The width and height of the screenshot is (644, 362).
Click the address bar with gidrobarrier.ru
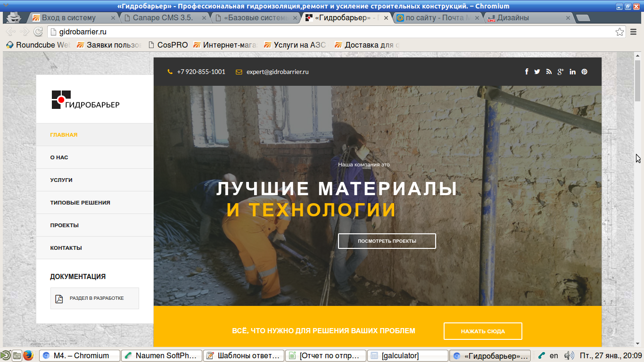point(330,32)
